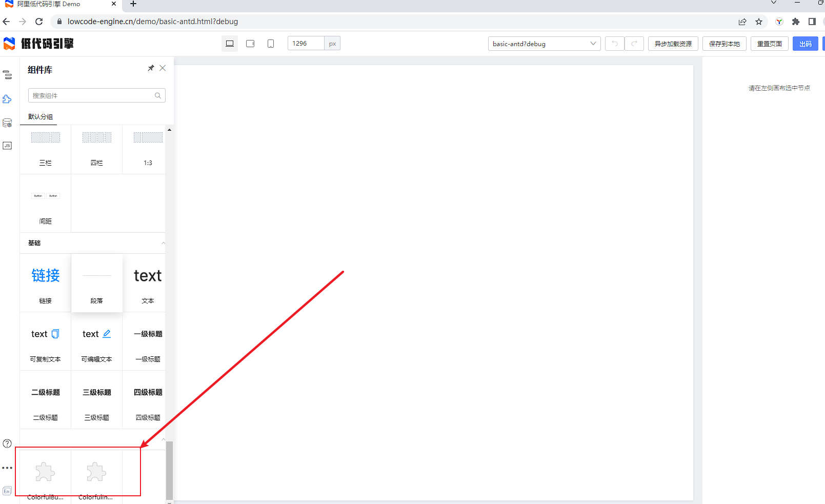Select the 阿里低代码引擎 Demo browser tab
Viewport: 825px width, 504px height.
click(61, 4)
